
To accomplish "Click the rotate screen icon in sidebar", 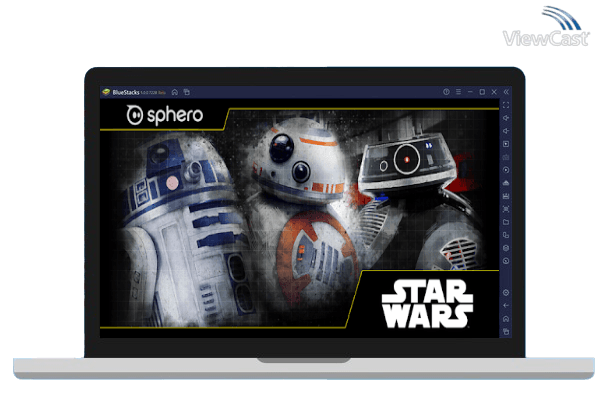I will (x=506, y=235).
